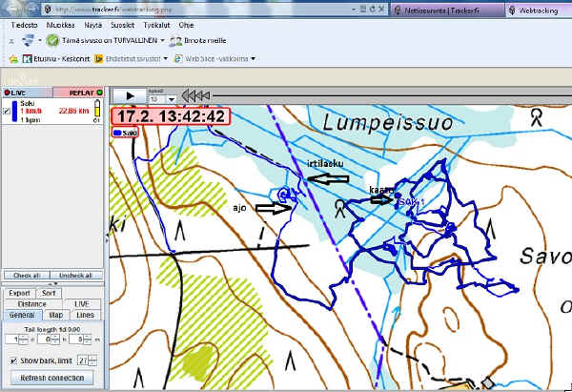Click the tail length days input field
The image size is (572, 392).
pos(10,339)
